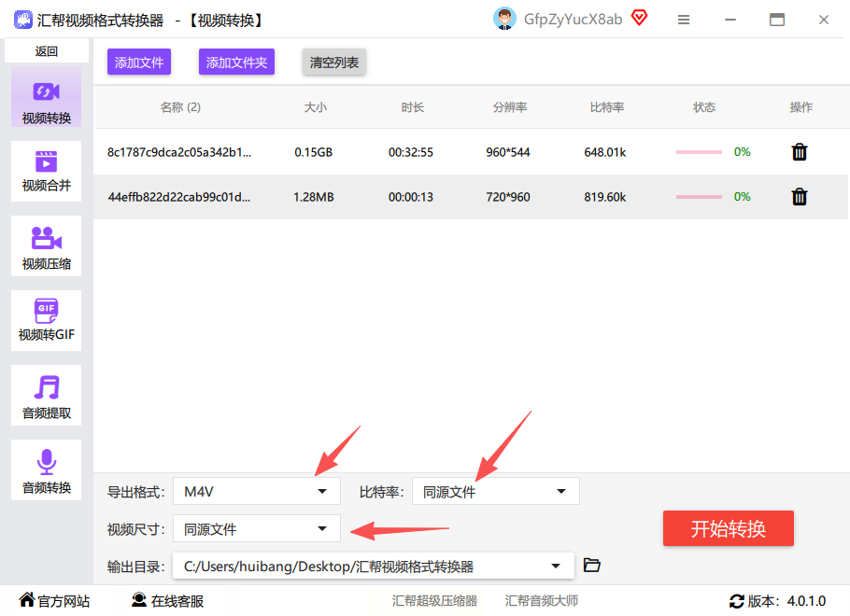Select the 视频压缩 video compress tool

[46, 246]
